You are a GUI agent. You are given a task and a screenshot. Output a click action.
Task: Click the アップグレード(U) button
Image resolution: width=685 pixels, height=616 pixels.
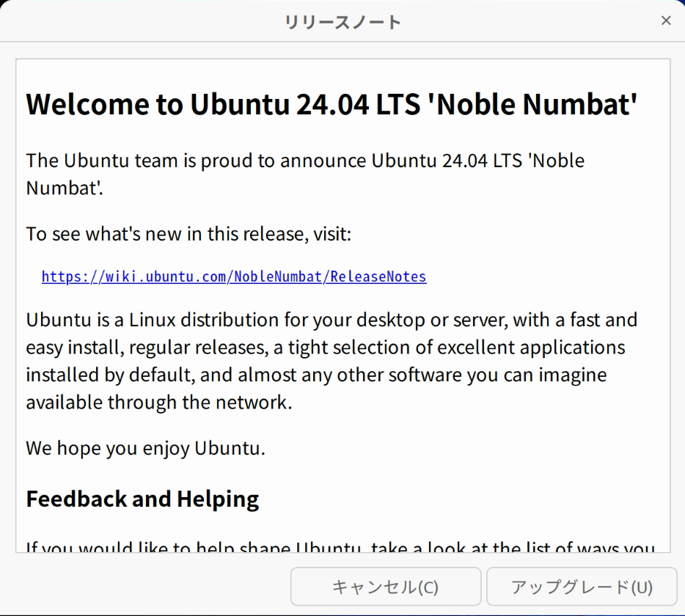(582, 586)
